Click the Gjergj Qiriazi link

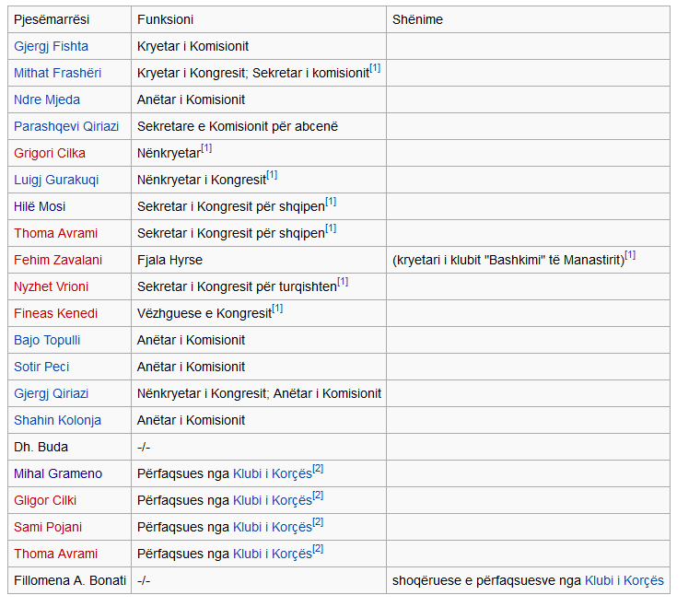click(51, 393)
